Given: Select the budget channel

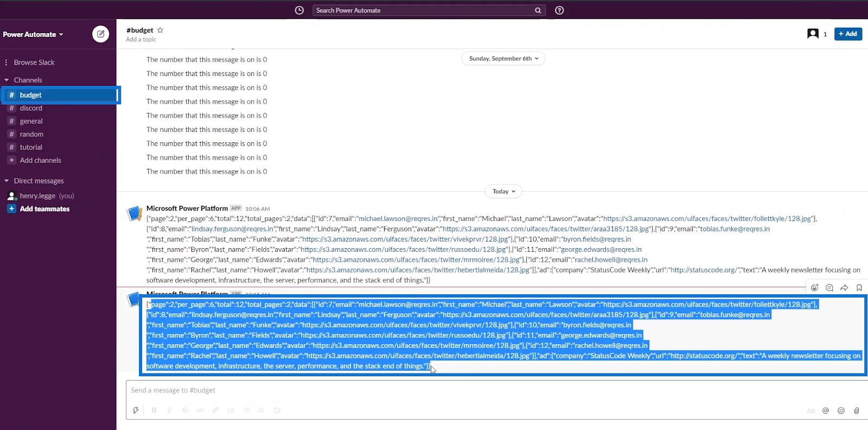Looking at the screenshot, I should click(60, 95).
